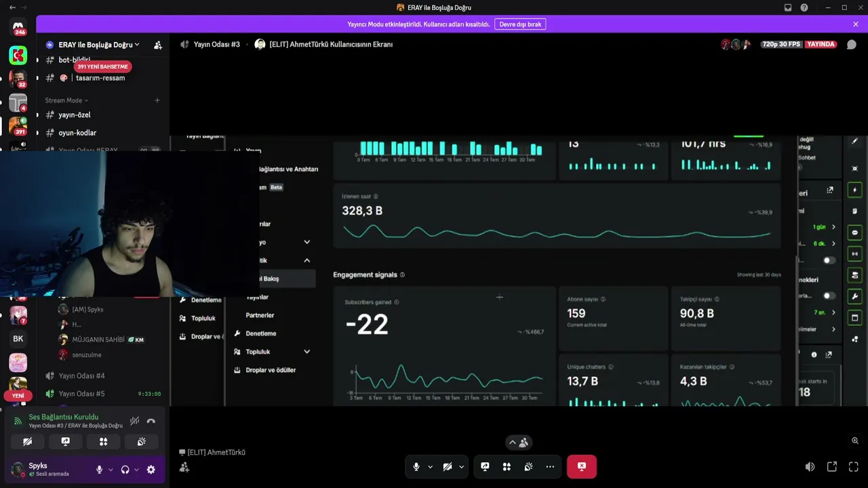Screen dimensions: 868x488
Task: Share screen from the voice connection panel
Action: (65, 441)
